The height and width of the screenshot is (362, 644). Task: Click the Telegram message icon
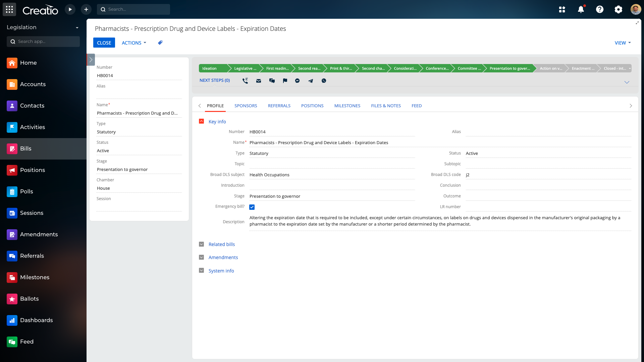[x=311, y=81]
